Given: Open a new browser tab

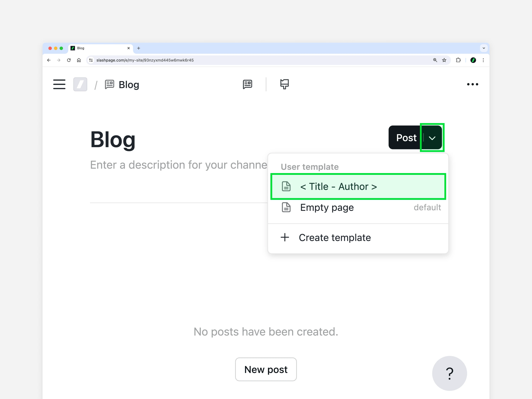Looking at the screenshot, I should [x=138, y=48].
